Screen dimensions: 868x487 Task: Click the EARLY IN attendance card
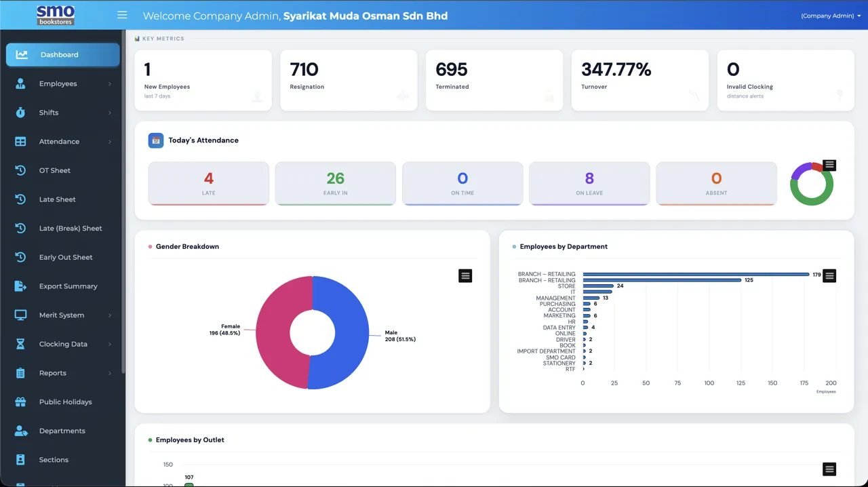[336, 183]
